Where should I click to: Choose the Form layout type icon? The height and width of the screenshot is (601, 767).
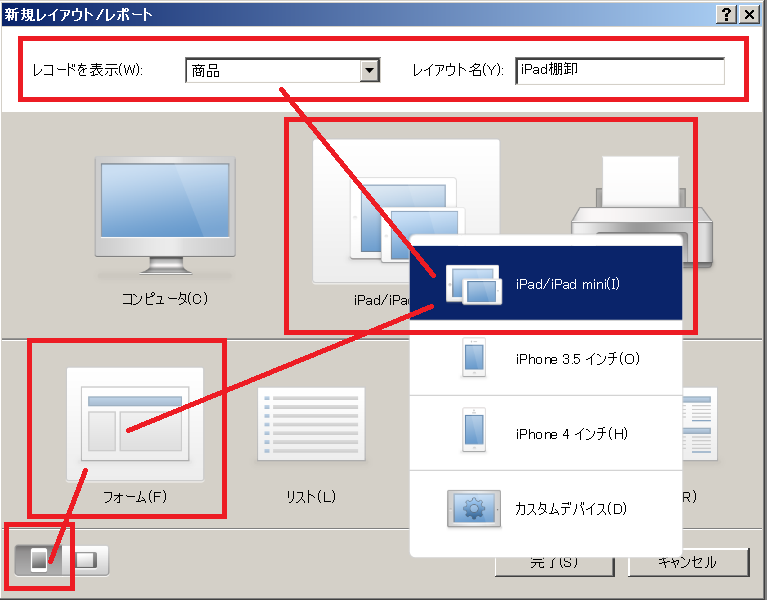135,424
